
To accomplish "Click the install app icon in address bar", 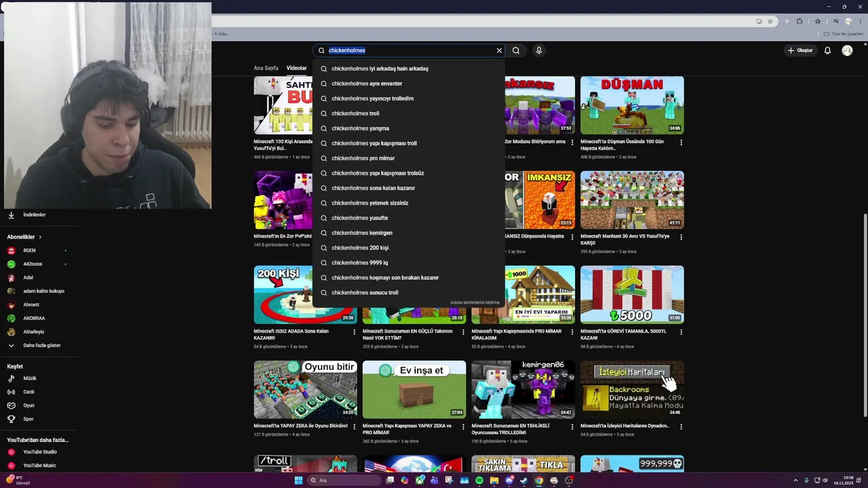I will (759, 21).
